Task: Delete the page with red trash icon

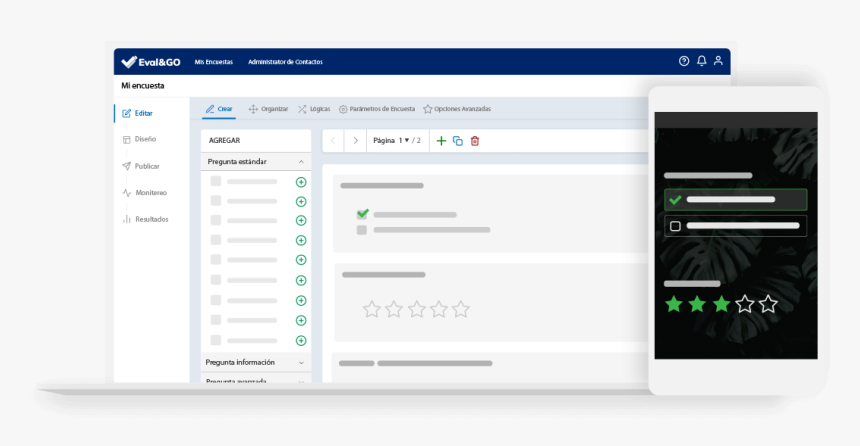Action: click(475, 141)
